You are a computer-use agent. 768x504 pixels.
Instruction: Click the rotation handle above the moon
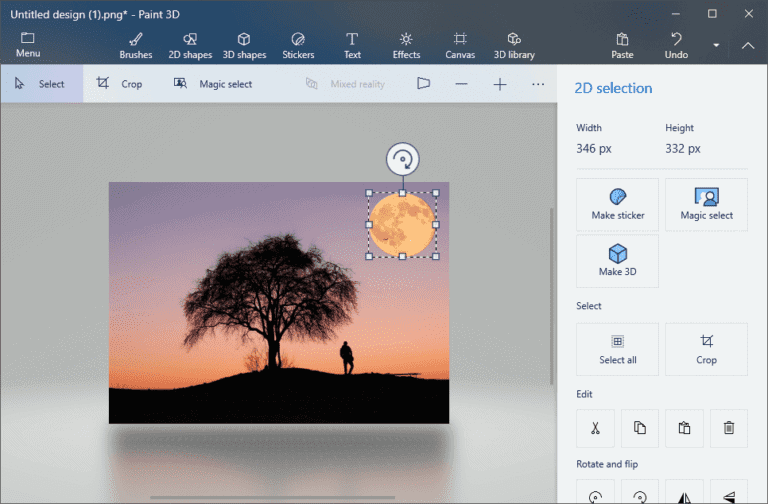pos(402,159)
